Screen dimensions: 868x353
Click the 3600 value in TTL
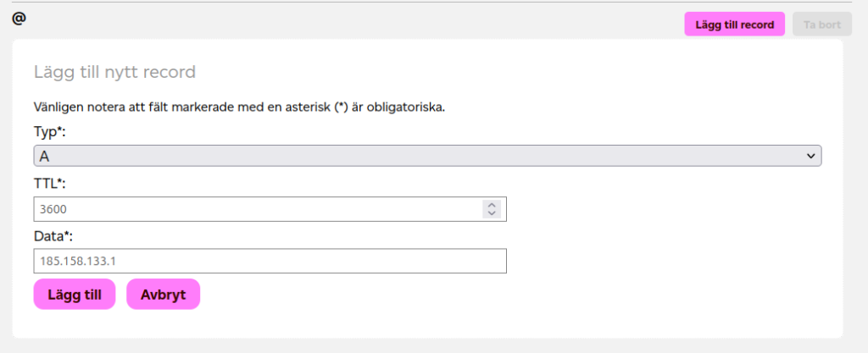(x=53, y=209)
